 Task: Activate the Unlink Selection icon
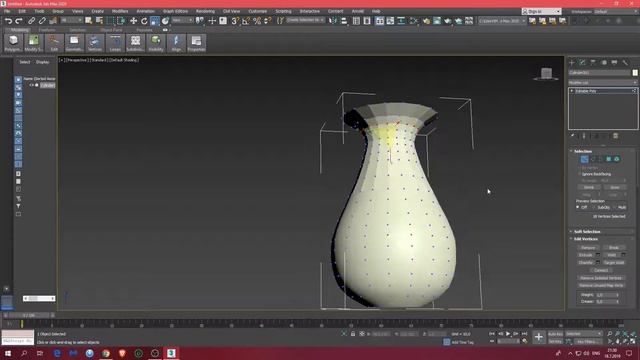[x=42, y=20]
